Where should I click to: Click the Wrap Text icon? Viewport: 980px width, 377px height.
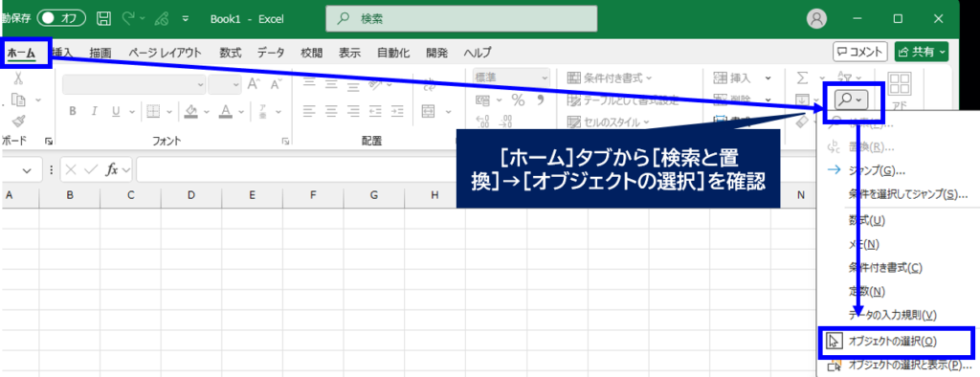coord(430,83)
